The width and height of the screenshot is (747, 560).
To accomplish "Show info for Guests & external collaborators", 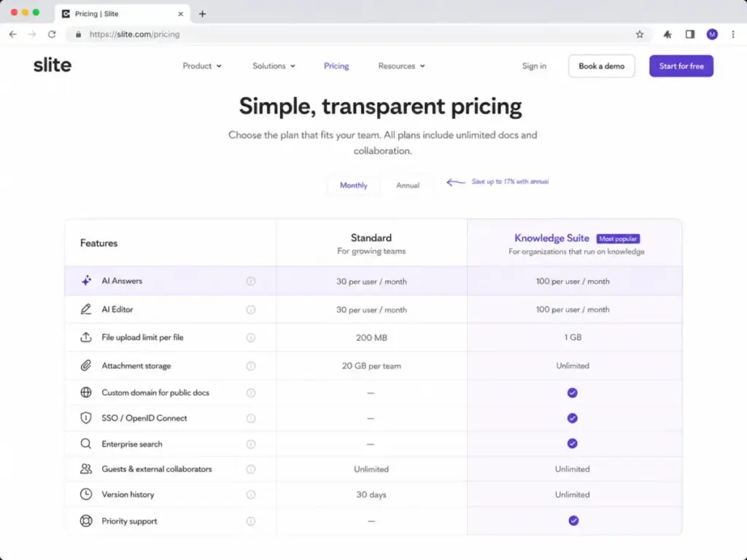I will pos(251,469).
